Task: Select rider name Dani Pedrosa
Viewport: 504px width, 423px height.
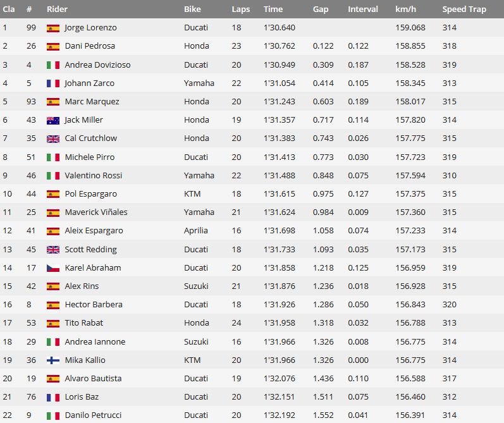Action: [x=90, y=46]
